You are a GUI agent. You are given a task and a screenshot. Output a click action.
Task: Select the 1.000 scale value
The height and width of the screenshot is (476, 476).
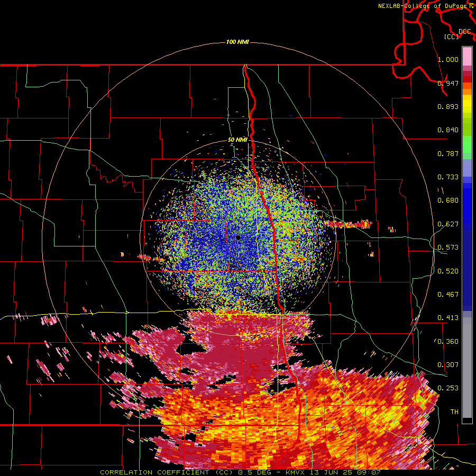point(448,59)
